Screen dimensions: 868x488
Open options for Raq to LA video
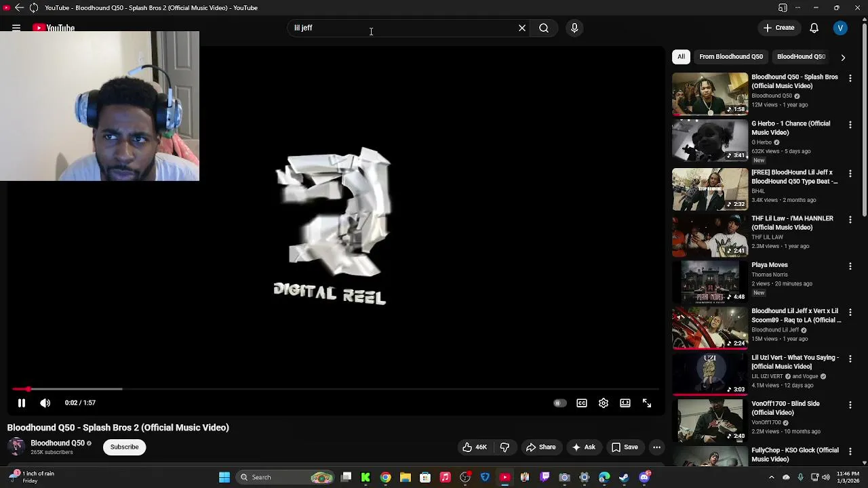[850, 312]
